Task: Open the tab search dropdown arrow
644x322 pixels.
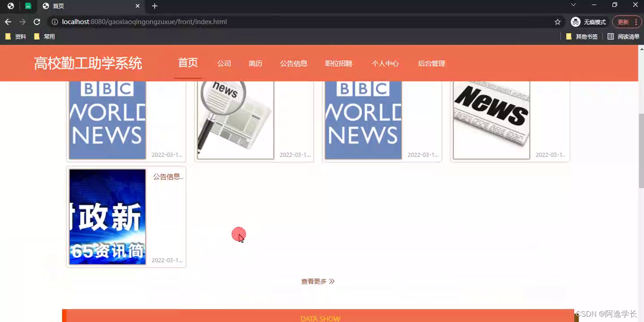Action: pyautogui.click(x=573, y=4)
